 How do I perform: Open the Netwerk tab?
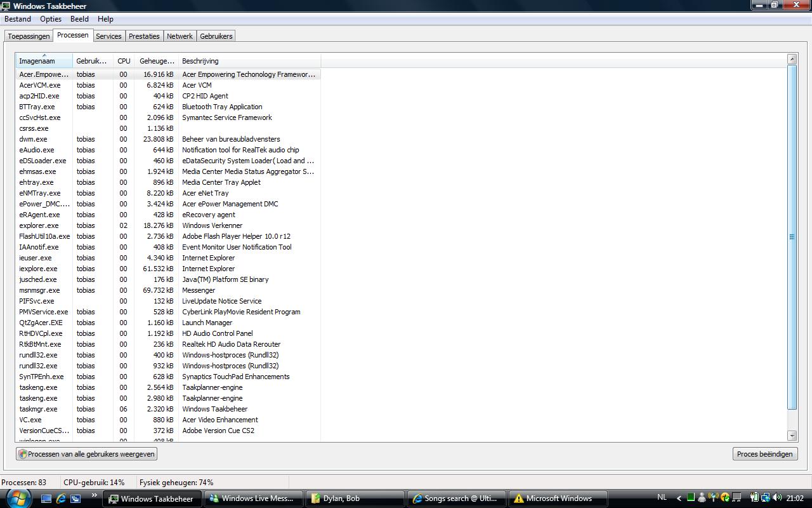tap(180, 36)
